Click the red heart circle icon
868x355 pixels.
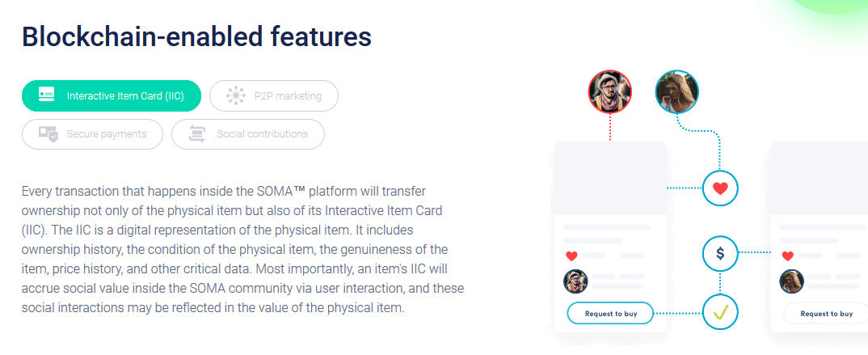[720, 188]
